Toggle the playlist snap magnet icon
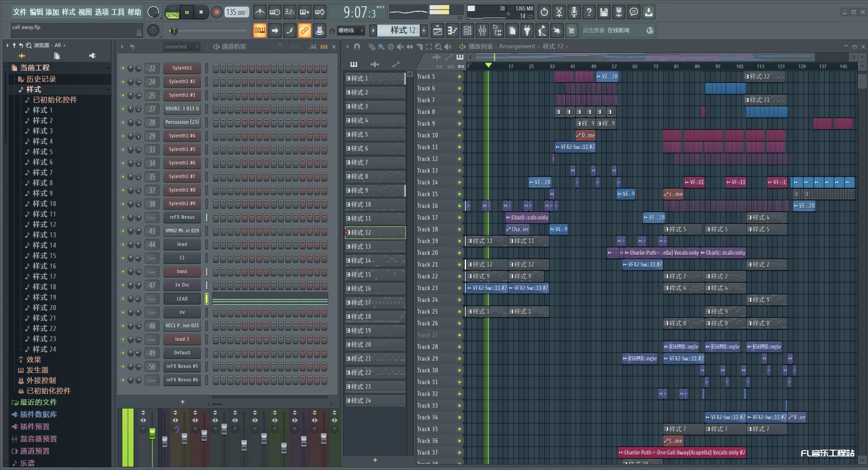The width and height of the screenshot is (868, 470). click(357, 47)
